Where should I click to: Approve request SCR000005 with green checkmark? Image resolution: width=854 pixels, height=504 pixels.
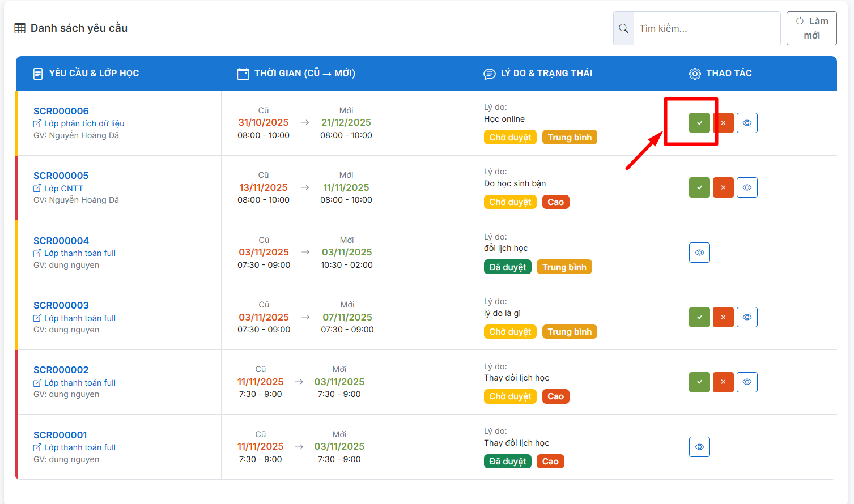(x=699, y=187)
